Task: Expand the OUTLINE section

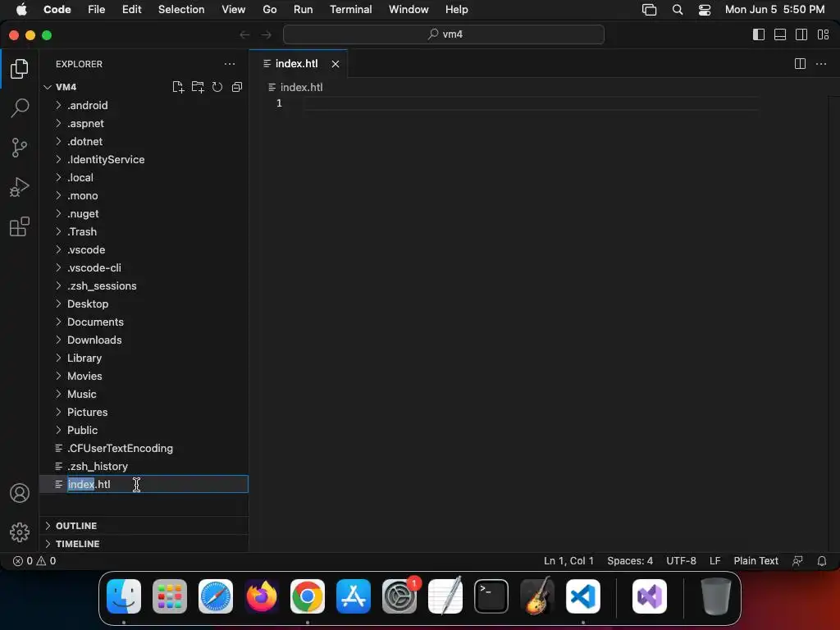Action: [x=144, y=526]
